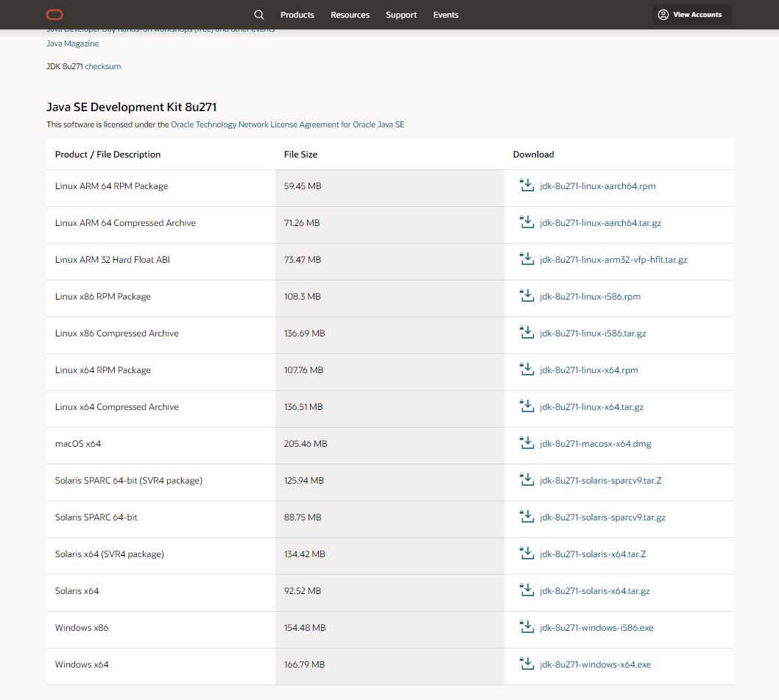Select the 'Windows x64' description text
779x700 pixels.
tap(82, 664)
